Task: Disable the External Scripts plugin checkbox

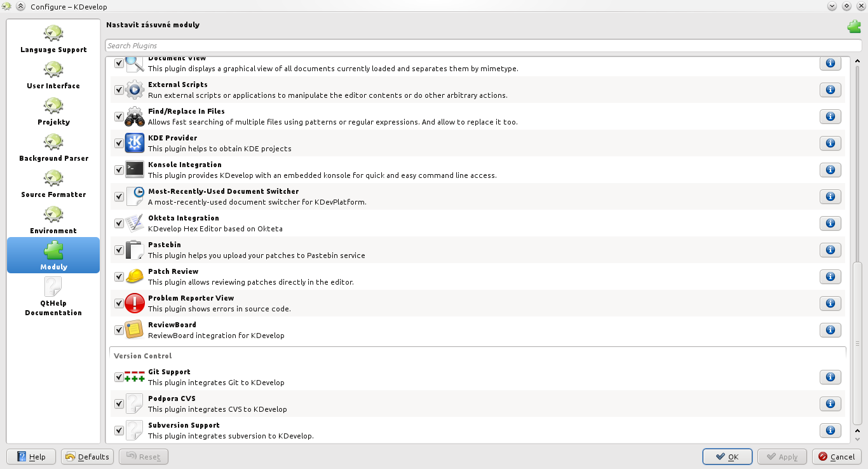Action: coord(119,90)
